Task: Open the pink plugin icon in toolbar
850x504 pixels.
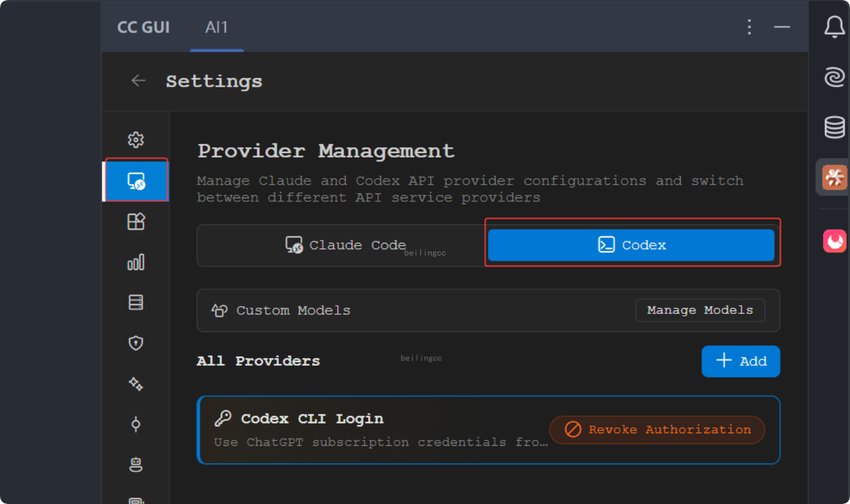Action: (x=835, y=240)
